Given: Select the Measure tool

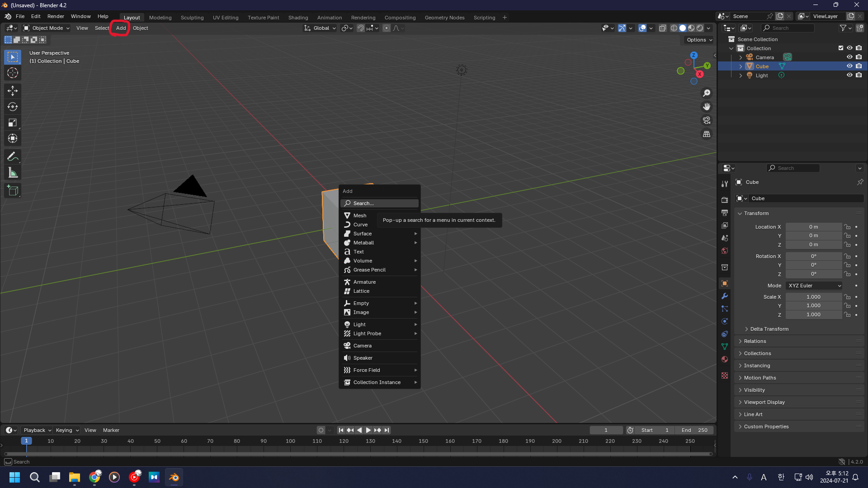Looking at the screenshot, I should (13, 173).
